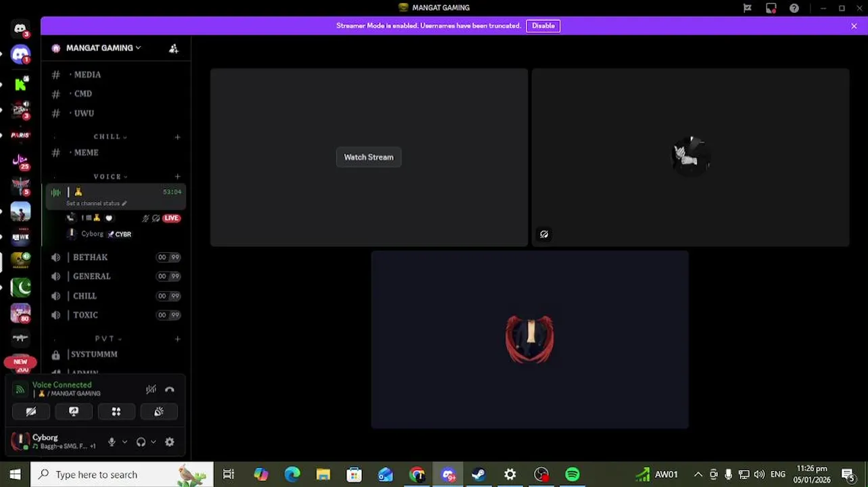Viewport: 868px width, 487px height.
Task: Open Steam from taskbar
Action: point(479,474)
